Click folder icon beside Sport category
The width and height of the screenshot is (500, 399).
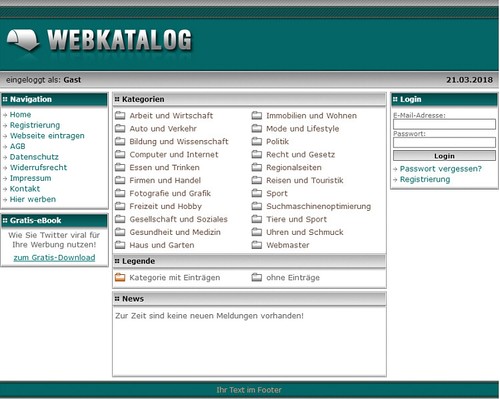click(x=257, y=193)
